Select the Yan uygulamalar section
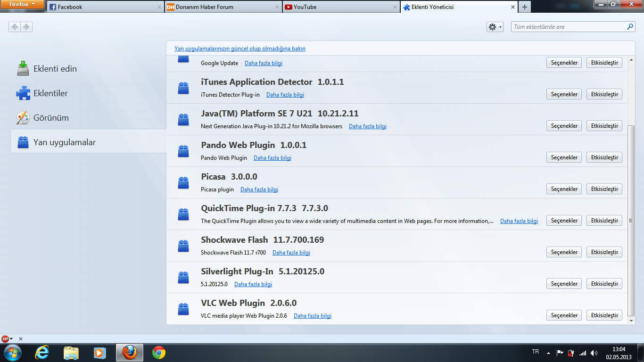 tap(88, 142)
